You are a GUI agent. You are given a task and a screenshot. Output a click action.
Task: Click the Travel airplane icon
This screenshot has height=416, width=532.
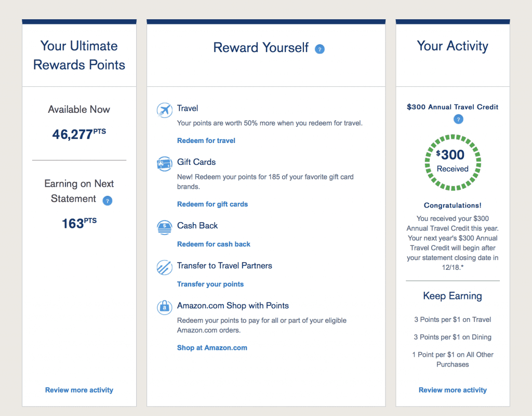[x=164, y=110]
